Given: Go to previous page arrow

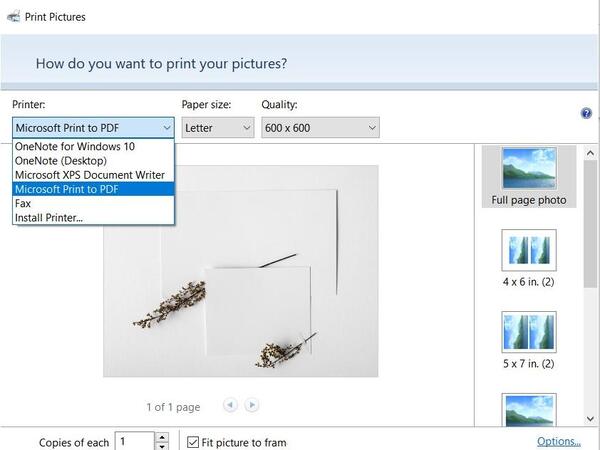Looking at the screenshot, I should pos(230,405).
